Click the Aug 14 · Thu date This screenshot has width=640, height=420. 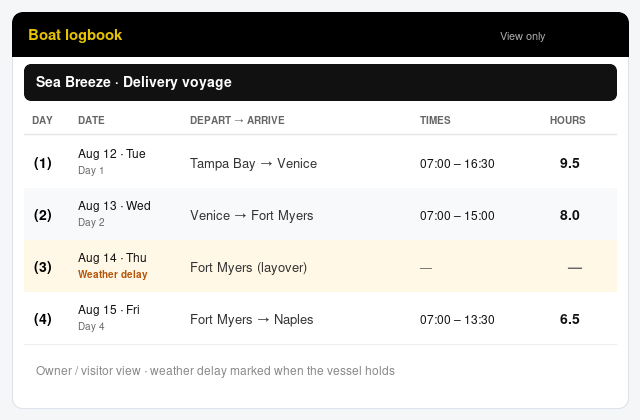point(112,258)
